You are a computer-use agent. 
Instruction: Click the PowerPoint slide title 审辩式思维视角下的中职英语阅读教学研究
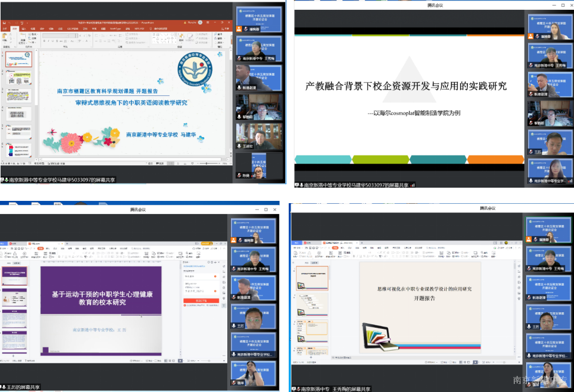[x=131, y=103]
